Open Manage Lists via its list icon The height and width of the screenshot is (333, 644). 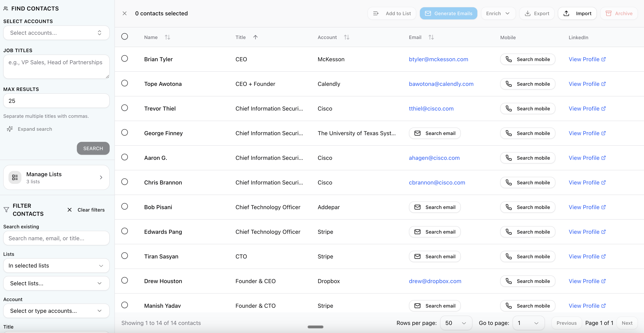click(x=15, y=177)
